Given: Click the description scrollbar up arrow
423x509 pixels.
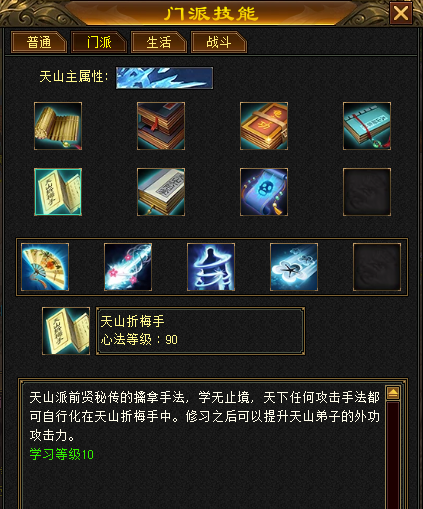Looking at the screenshot, I should pyautogui.click(x=393, y=393).
